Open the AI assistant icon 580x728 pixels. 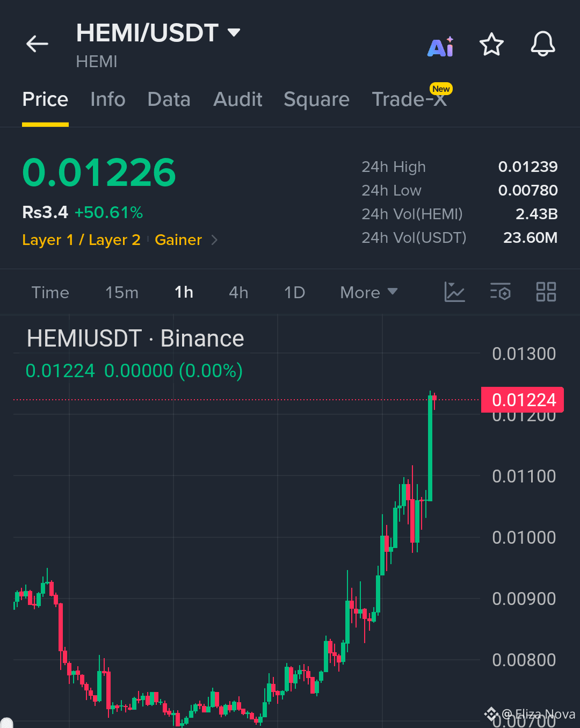point(441,47)
